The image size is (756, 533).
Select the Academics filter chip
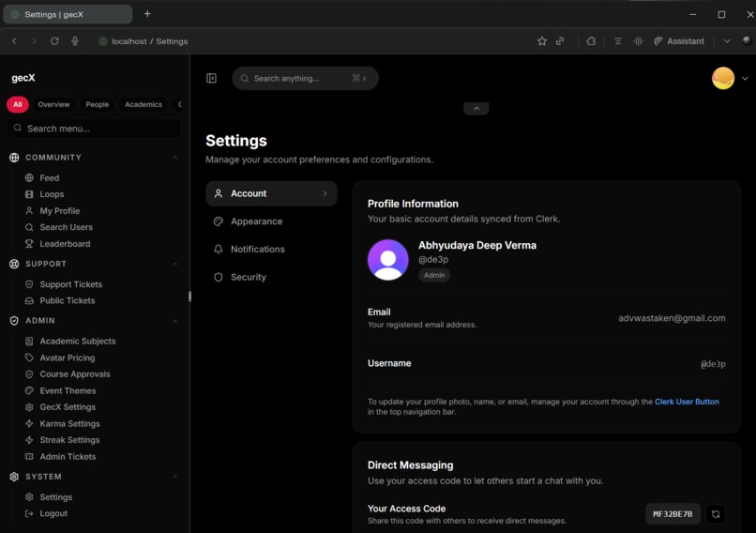pos(144,105)
